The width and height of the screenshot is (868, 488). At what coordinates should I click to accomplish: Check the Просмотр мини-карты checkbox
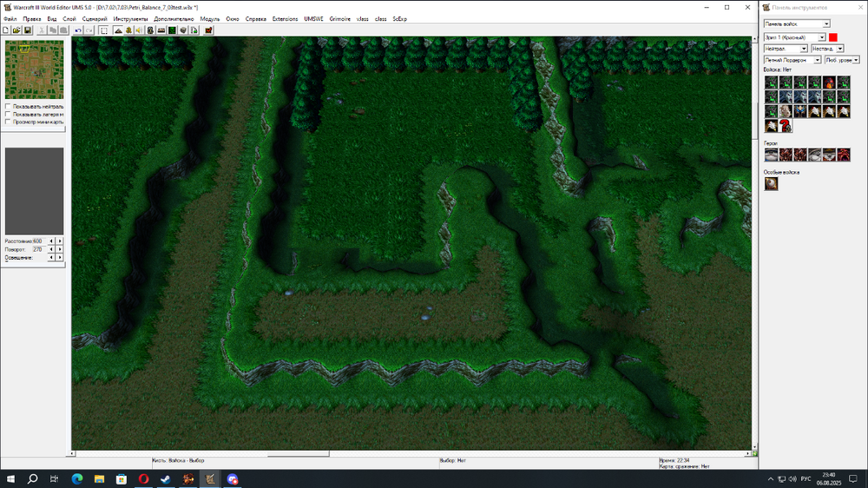(x=9, y=122)
